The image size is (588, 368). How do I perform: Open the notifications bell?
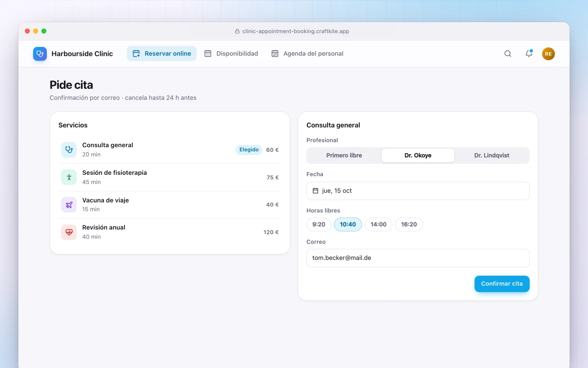[529, 54]
